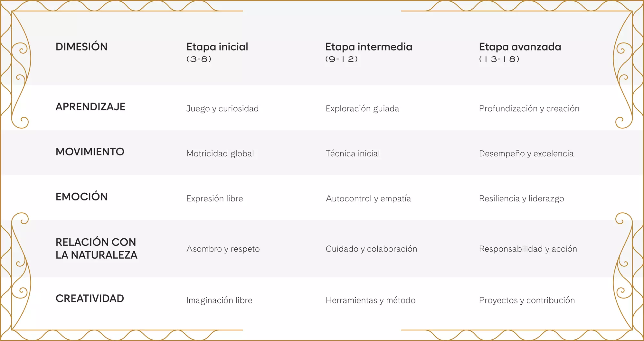Select the Etapa intermedia header
Image resolution: width=644 pixels, height=341 pixels.
[368, 47]
